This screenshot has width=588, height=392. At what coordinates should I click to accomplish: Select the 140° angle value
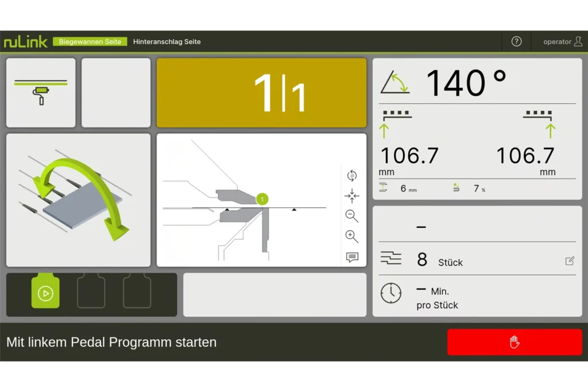pos(466,83)
